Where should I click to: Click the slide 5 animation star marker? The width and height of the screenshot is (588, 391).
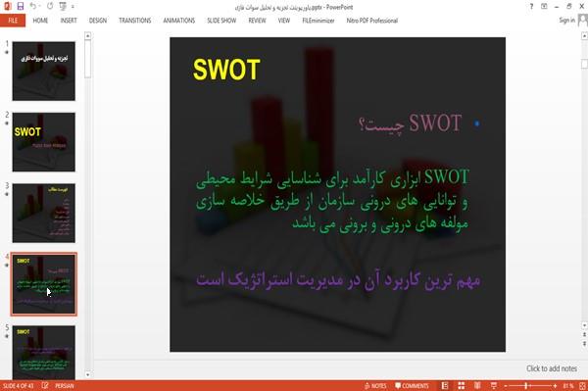coord(7,336)
